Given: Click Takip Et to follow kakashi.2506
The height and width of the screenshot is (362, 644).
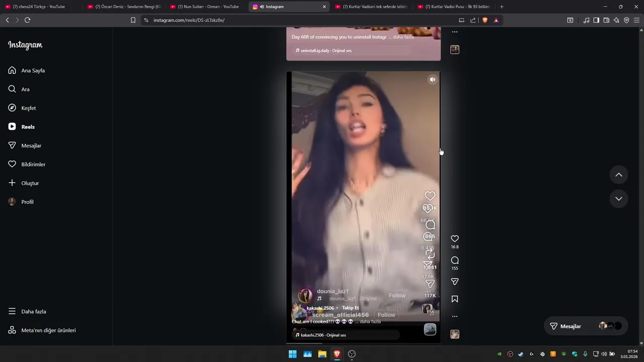Looking at the screenshot, I should point(351,308).
